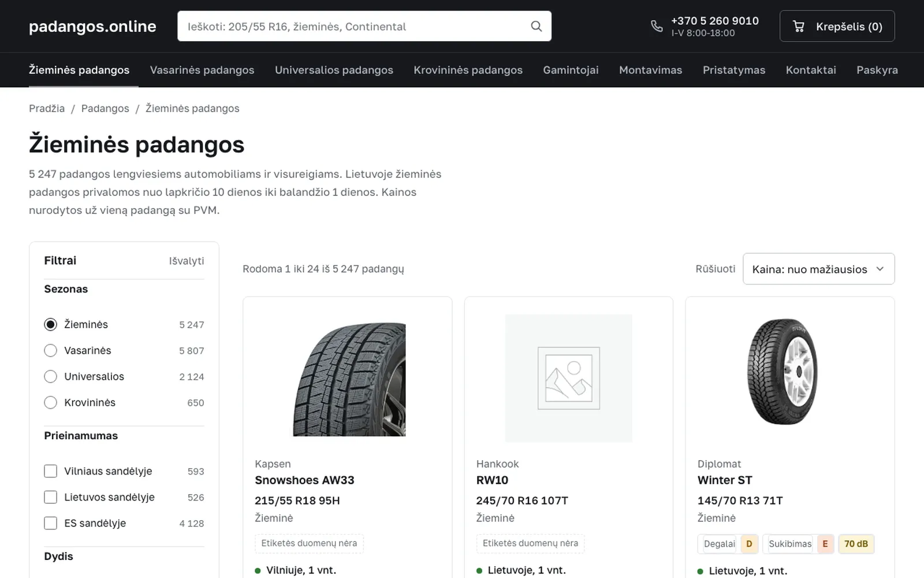Open the Snowshoes AW33 product title
924x578 pixels.
304,480
